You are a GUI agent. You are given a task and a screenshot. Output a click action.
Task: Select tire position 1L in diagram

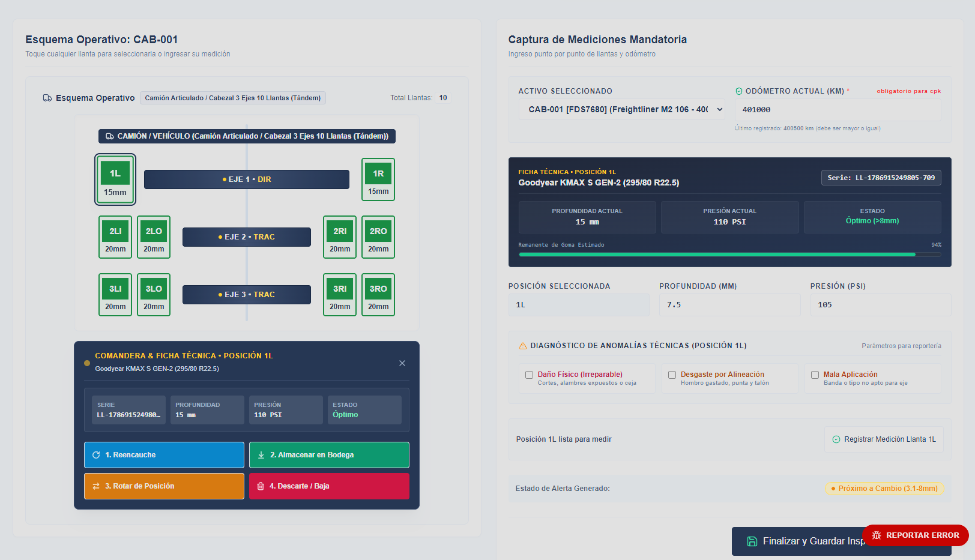[115, 179]
